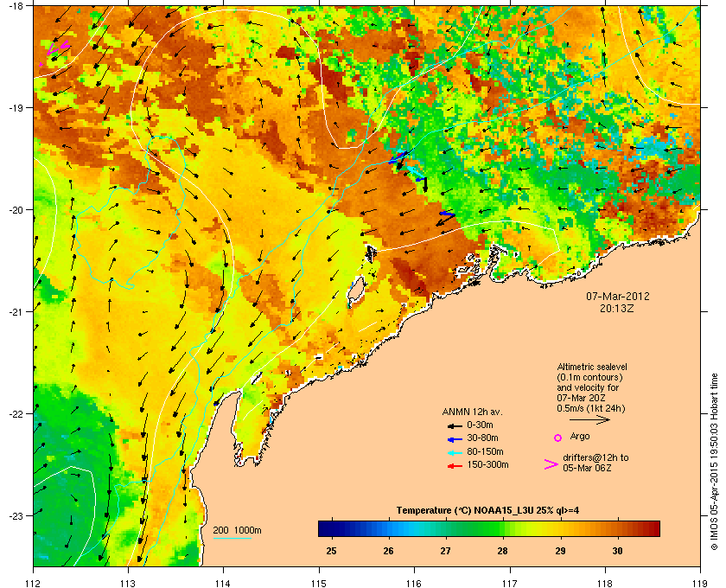Click the Temperature NOAA15_L3U colorbar title
The width and height of the screenshot is (726, 588).
(487, 511)
